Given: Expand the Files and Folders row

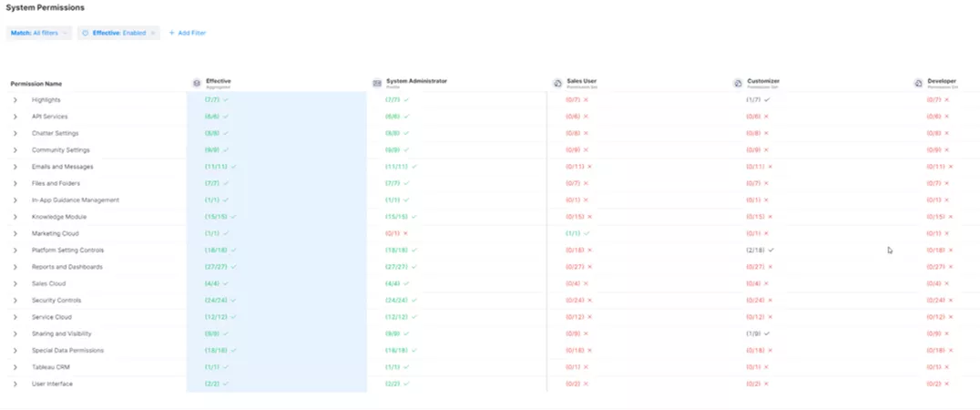Looking at the screenshot, I should tap(15, 184).
